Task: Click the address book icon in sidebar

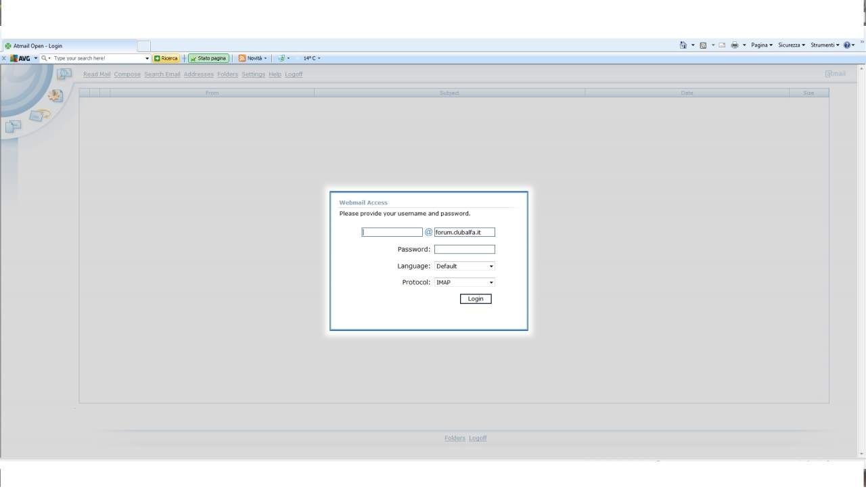Action: pyautogui.click(x=55, y=95)
